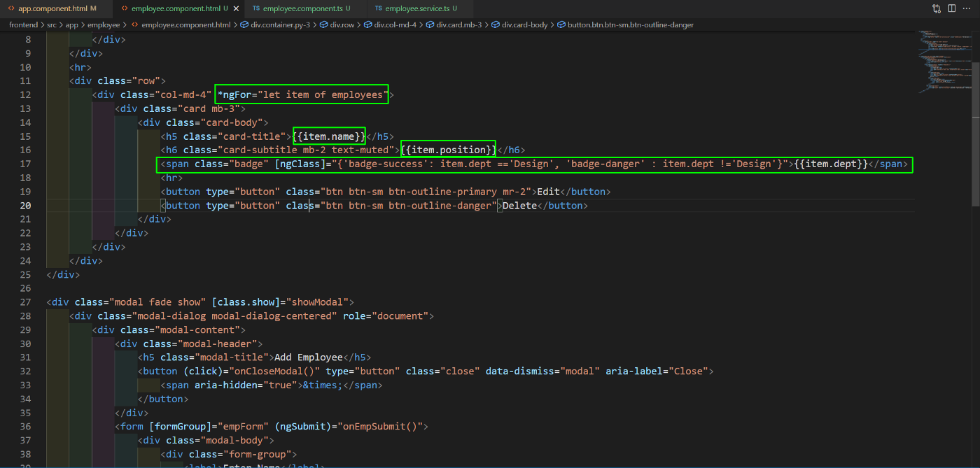Place cursor on onCloseModal() handler
The width and height of the screenshot is (980, 468).
[274, 371]
